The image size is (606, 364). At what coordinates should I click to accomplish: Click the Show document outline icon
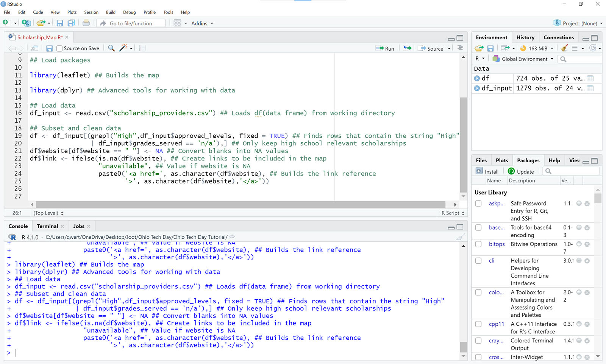(460, 48)
